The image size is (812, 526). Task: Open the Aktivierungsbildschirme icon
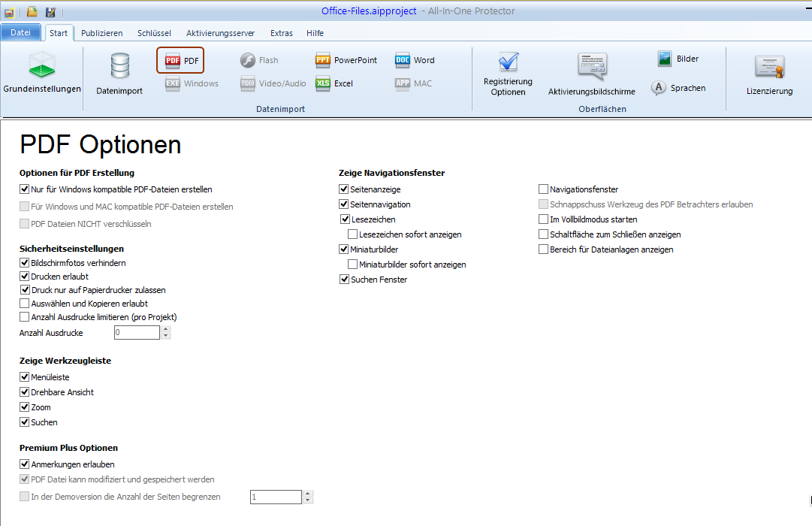591,68
